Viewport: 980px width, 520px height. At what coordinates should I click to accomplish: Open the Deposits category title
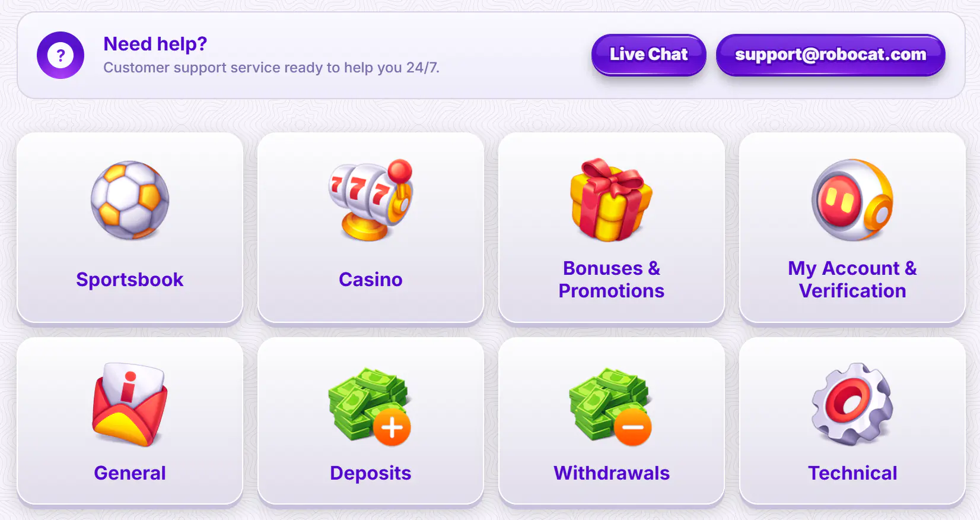pos(371,473)
